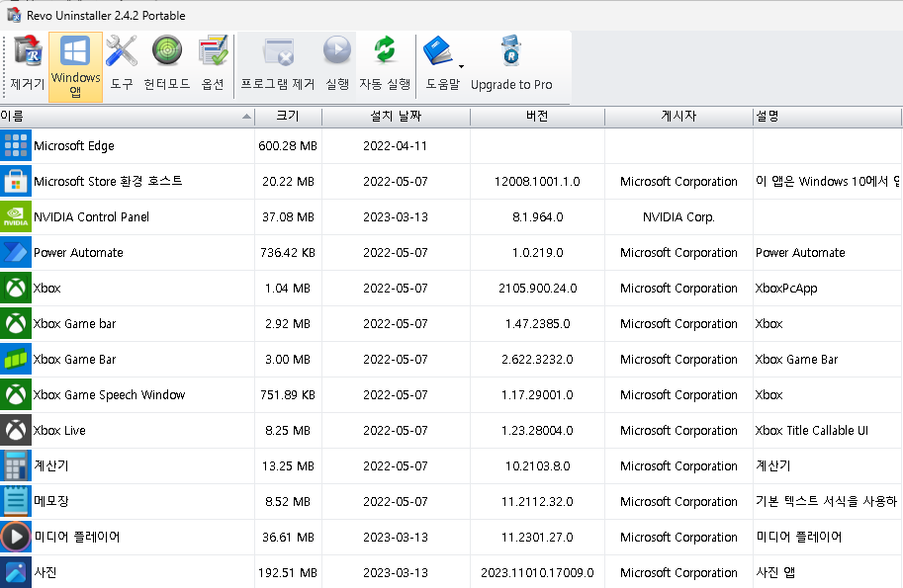The width and height of the screenshot is (903, 588).
Task: Sort by the 크기 size column
Action: [x=288, y=117]
